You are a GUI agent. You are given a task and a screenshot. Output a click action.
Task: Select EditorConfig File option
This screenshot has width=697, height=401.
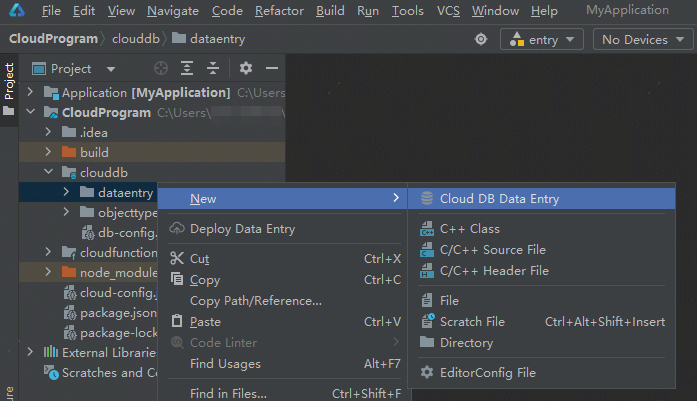click(x=487, y=373)
